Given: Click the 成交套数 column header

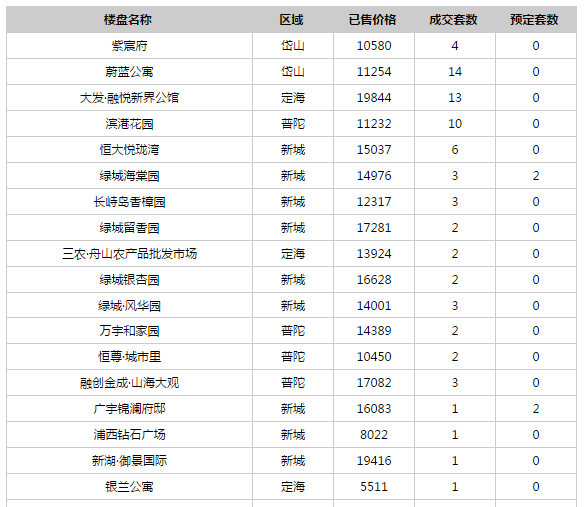Looking at the screenshot, I should [x=454, y=20].
